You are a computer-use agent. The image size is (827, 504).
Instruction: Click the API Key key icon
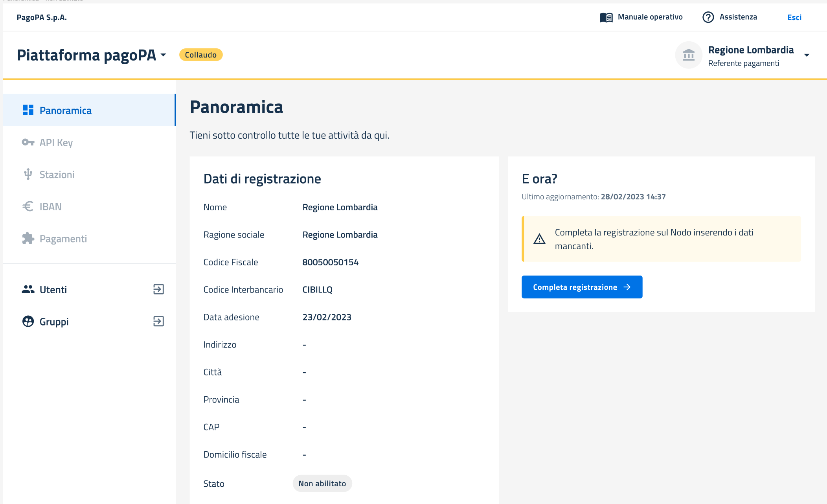28,142
